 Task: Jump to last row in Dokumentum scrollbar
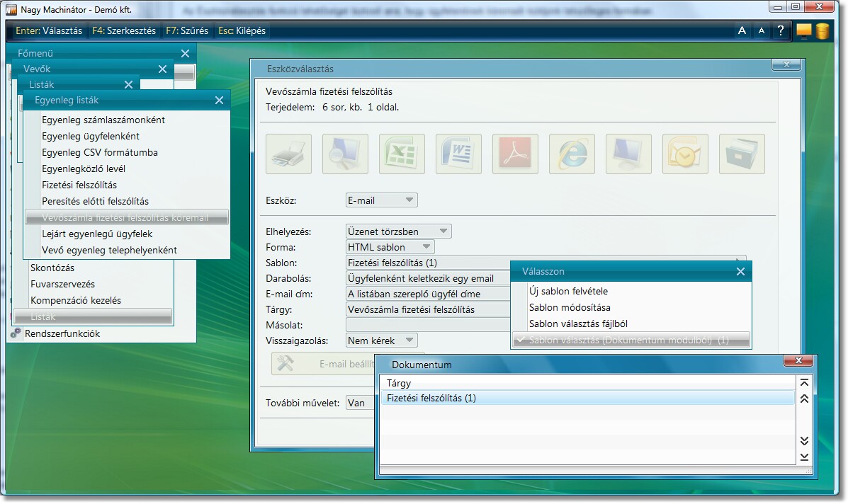[x=804, y=457]
